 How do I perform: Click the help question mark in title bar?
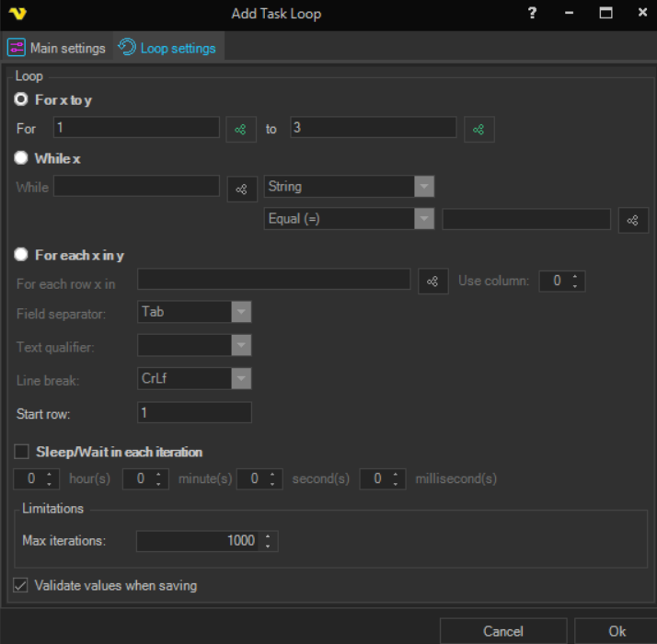(531, 14)
